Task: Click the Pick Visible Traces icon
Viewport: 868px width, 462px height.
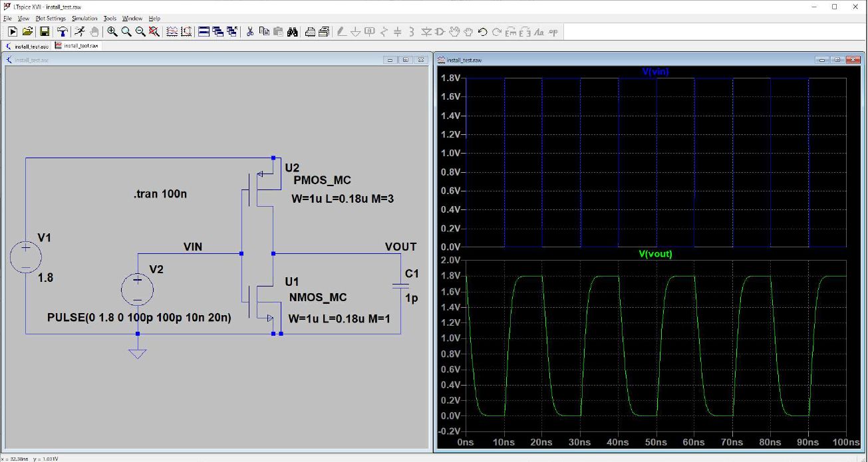Action: [186, 31]
